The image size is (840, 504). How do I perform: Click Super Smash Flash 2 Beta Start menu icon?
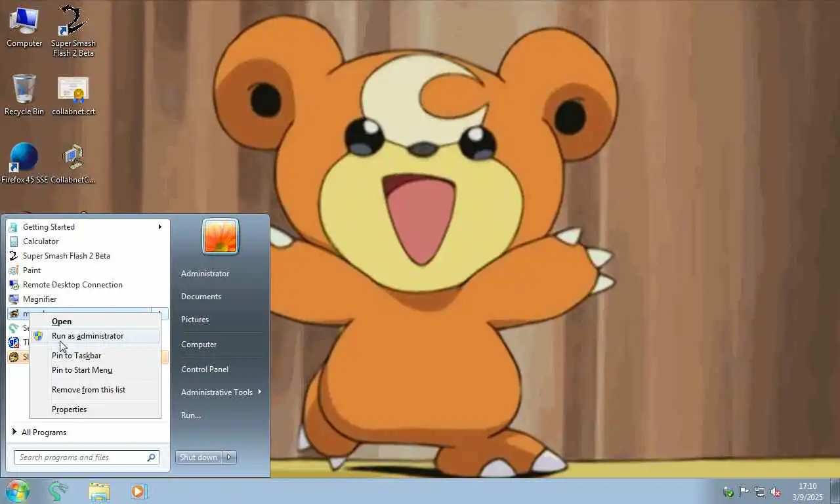[x=14, y=256]
